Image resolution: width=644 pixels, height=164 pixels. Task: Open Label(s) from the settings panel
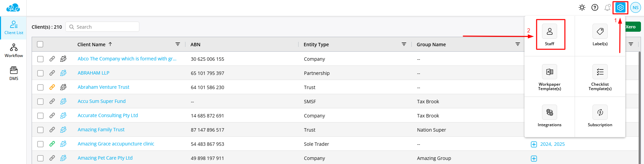click(x=600, y=31)
